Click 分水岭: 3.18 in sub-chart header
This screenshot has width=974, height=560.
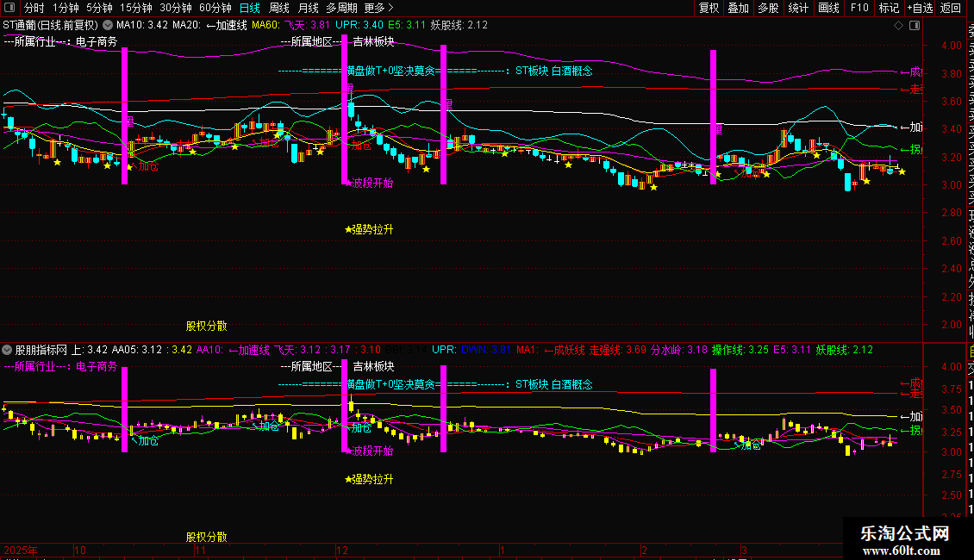coord(679,350)
